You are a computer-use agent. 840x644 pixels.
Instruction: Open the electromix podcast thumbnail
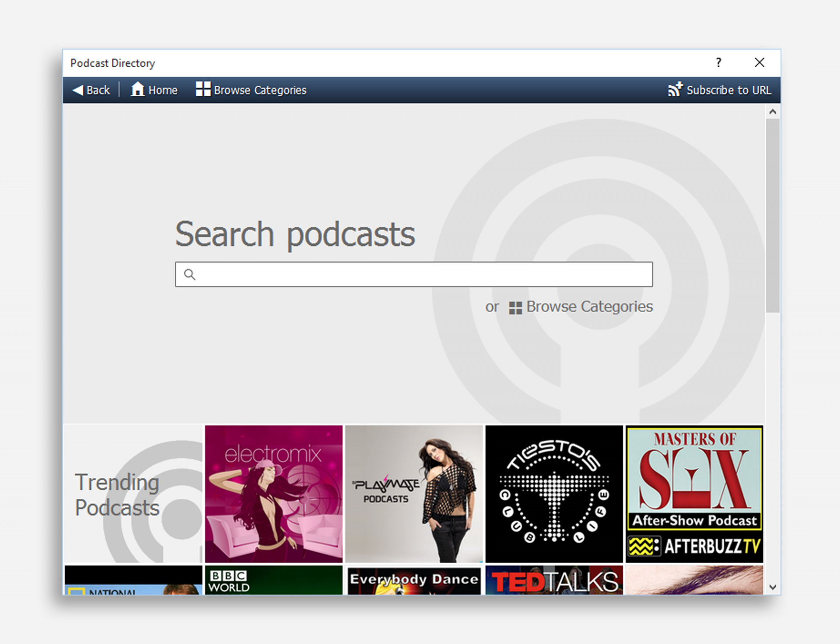(x=274, y=494)
